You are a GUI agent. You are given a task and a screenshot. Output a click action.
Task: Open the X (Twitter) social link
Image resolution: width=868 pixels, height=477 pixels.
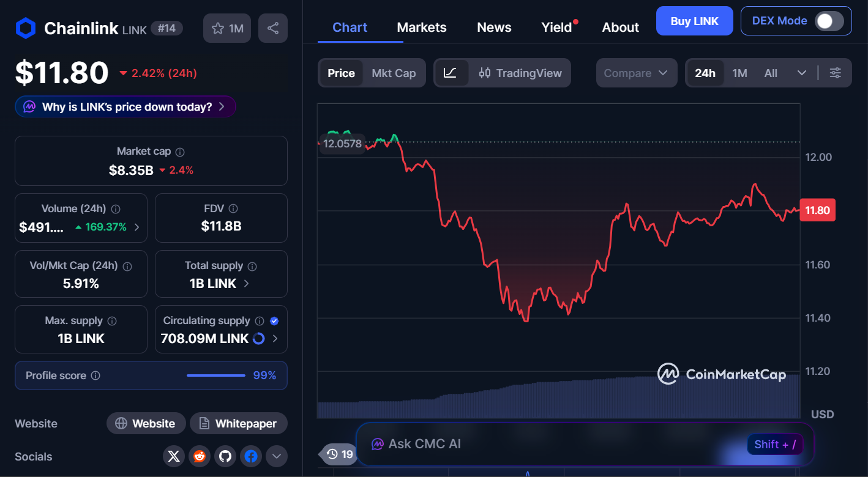click(174, 456)
